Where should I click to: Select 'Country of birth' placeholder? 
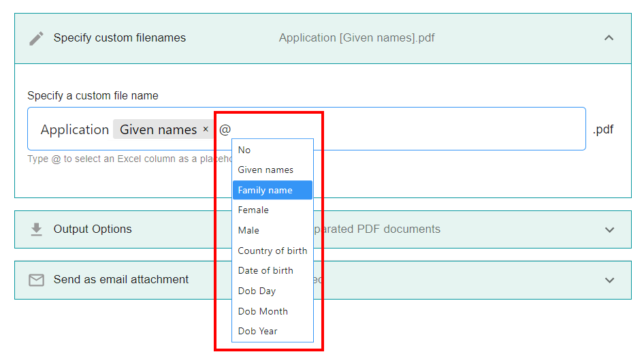272,251
